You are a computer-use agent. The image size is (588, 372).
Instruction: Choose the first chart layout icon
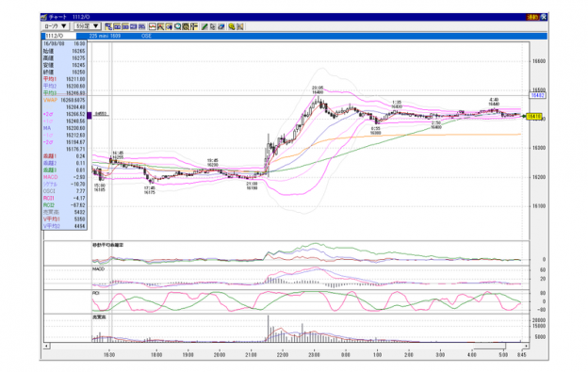click(108, 26)
